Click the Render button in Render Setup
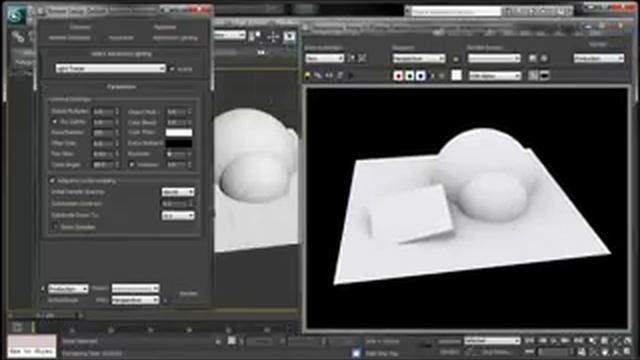Screen dimensions: 640x360 [189, 293]
